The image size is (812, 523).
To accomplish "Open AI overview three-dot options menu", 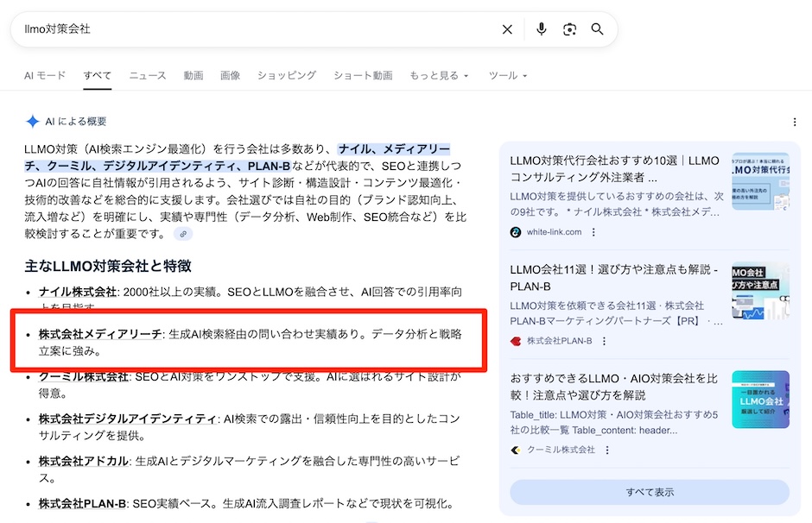I will pos(795,122).
